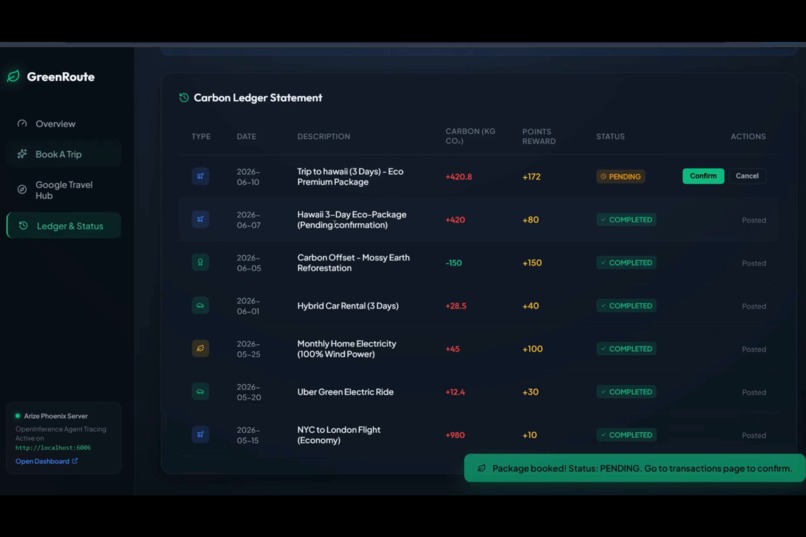Click the DATE column header

click(x=246, y=136)
